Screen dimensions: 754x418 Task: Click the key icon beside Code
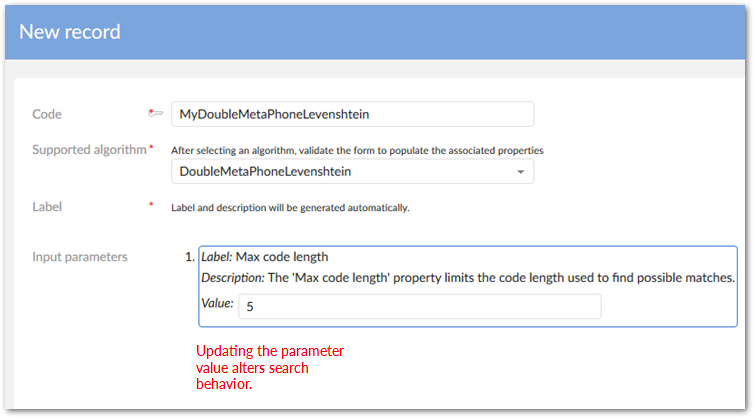click(155, 114)
